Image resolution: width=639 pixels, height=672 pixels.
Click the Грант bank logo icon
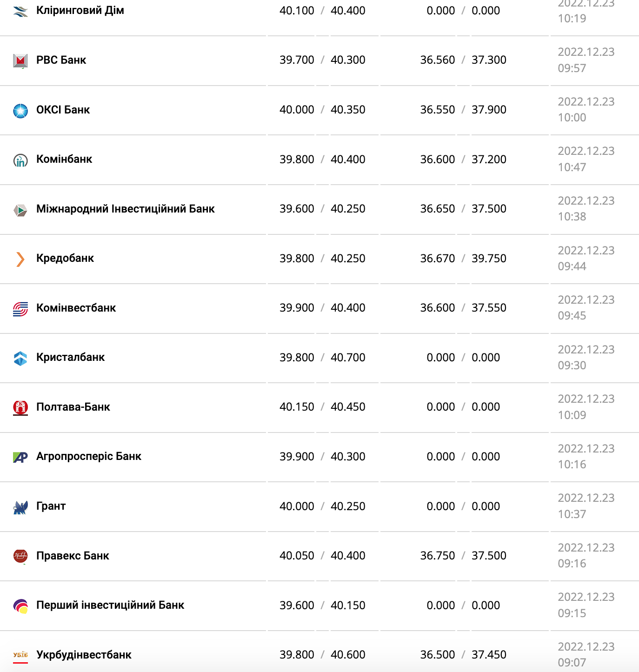coord(20,507)
